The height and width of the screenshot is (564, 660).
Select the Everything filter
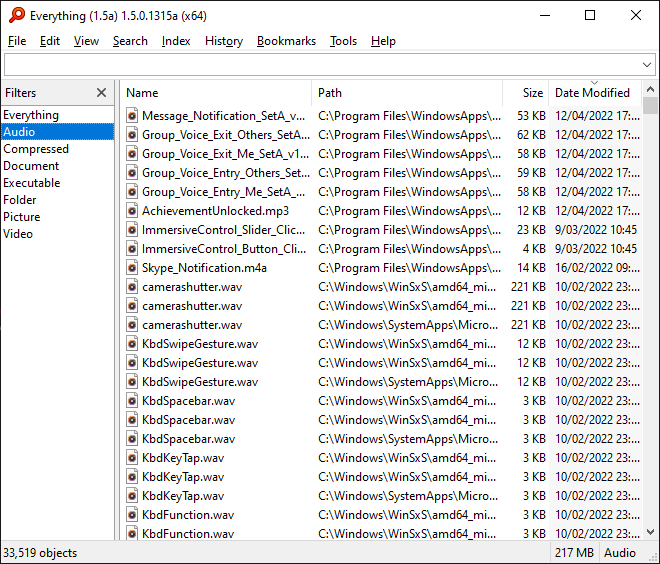tap(57, 115)
